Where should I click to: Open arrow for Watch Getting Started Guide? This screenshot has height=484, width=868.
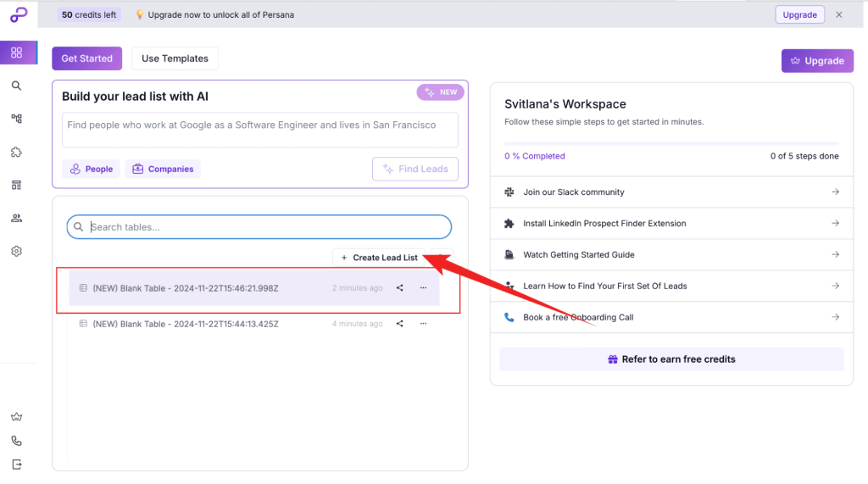point(835,254)
